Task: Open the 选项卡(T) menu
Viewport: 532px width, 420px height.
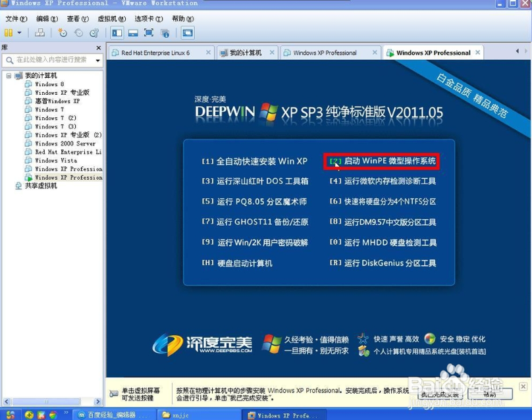Action: coord(149,18)
